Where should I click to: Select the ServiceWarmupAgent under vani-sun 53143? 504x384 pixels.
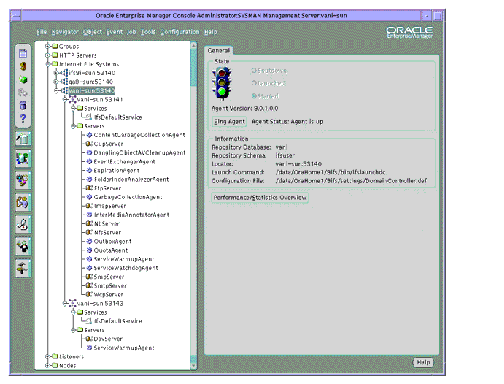pyautogui.click(x=124, y=348)
